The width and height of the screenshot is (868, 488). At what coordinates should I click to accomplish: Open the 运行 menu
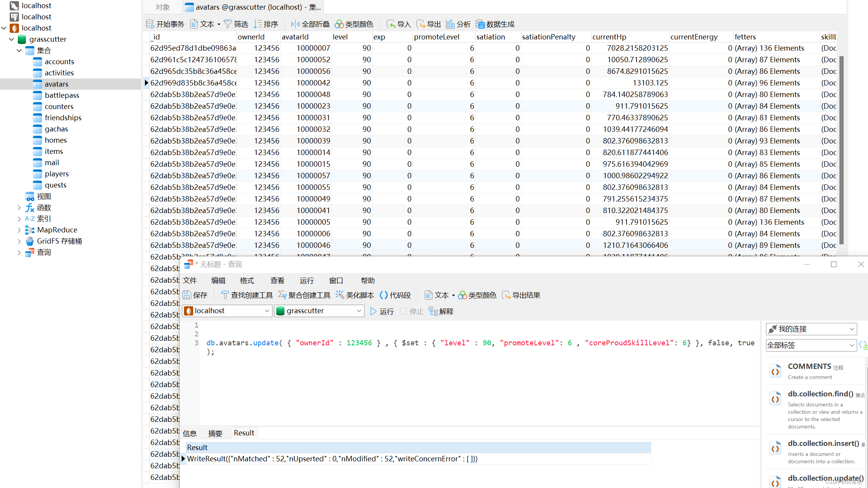click(306, 280)
